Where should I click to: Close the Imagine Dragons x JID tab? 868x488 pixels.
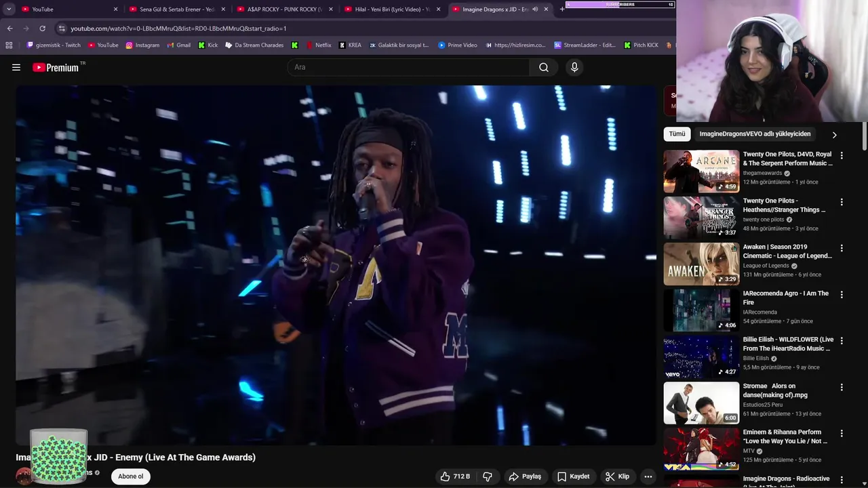pos(546,9)
